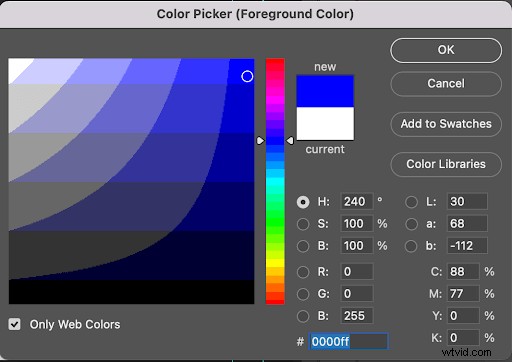
Task: Select the G green radio button
Action: (303, 294)
